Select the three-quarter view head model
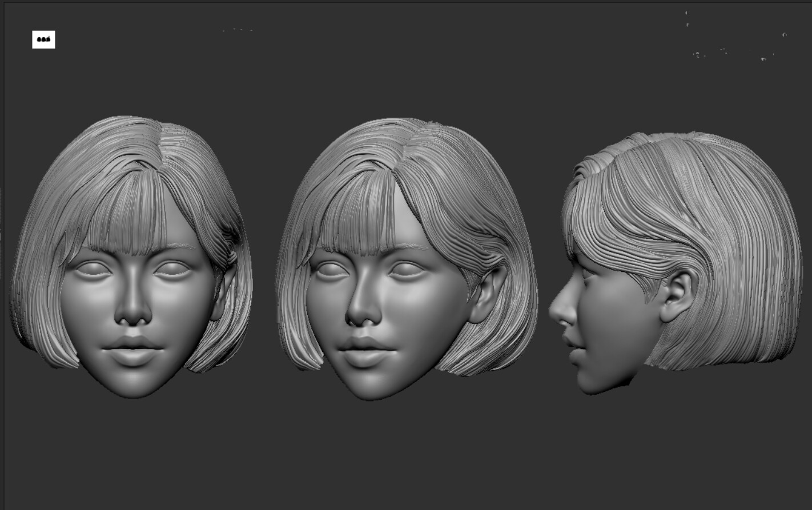 tap(407, 259)
